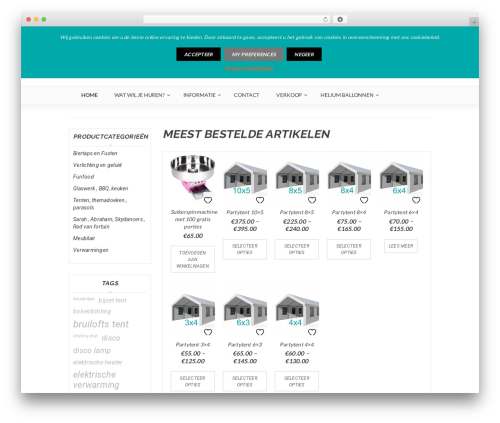Open the Verkoop dropdown menu
The width and height of the screenshot is (500, 423).
291,95
